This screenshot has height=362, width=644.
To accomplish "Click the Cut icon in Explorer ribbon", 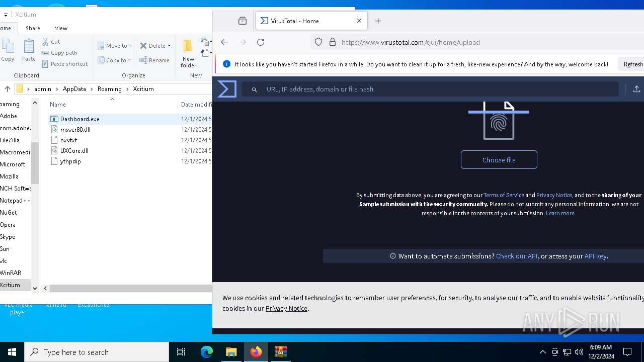I will [45, 42].
